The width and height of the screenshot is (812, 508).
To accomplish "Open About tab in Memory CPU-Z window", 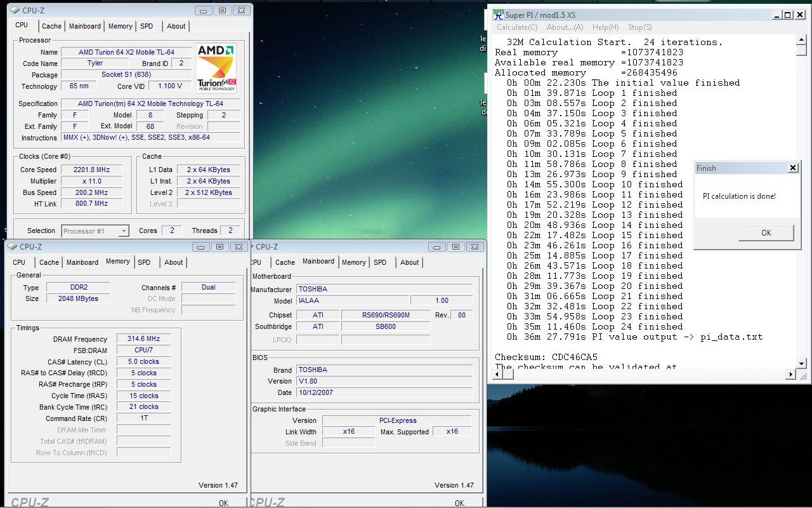I will [174, 262].
